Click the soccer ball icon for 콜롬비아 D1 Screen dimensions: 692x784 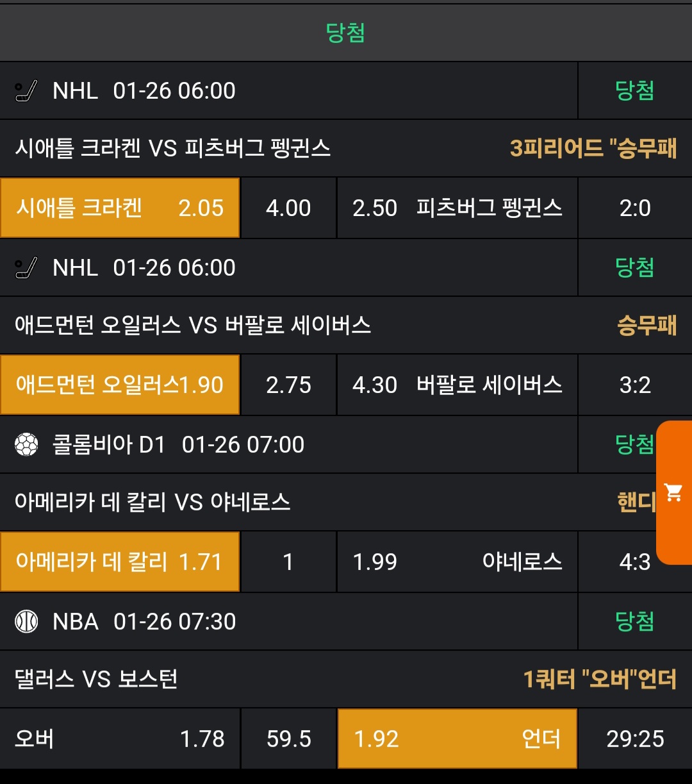pyautogui.click(x=26, y=445)
